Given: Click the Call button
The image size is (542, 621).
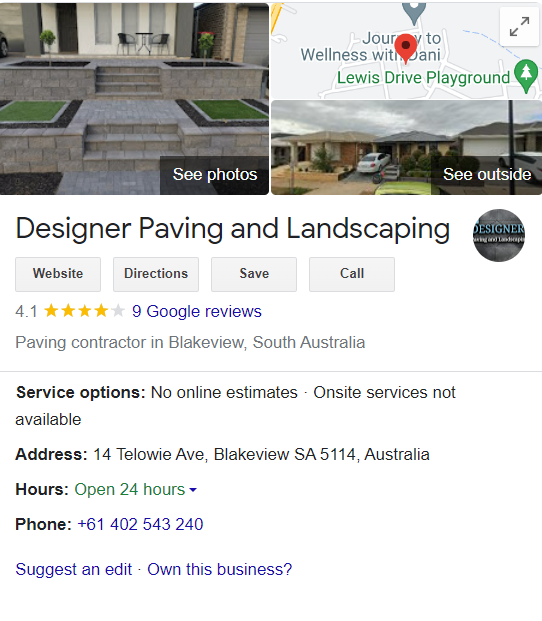Looking at the screenshot, I should click(x=352, y=274).
